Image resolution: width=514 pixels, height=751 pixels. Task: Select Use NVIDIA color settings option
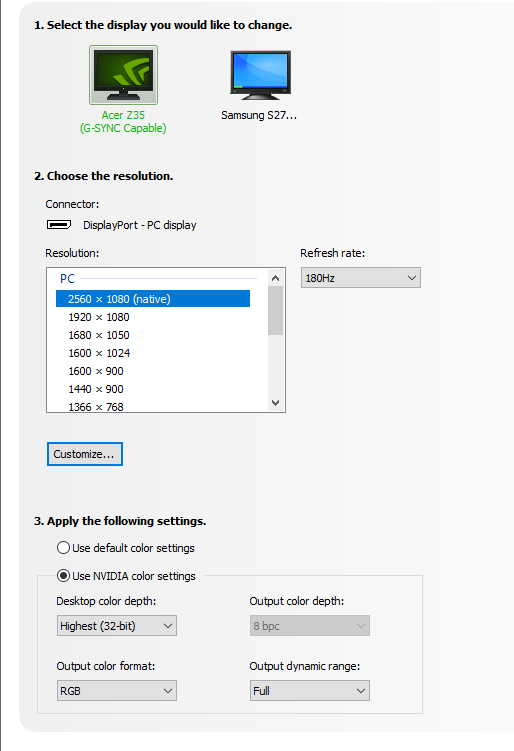[x=63, y=575]
